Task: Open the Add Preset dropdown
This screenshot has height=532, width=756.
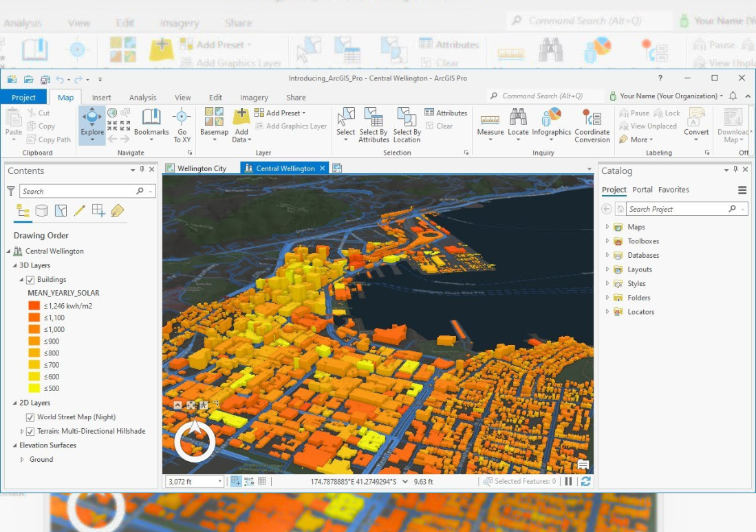Action: point(280,113)
